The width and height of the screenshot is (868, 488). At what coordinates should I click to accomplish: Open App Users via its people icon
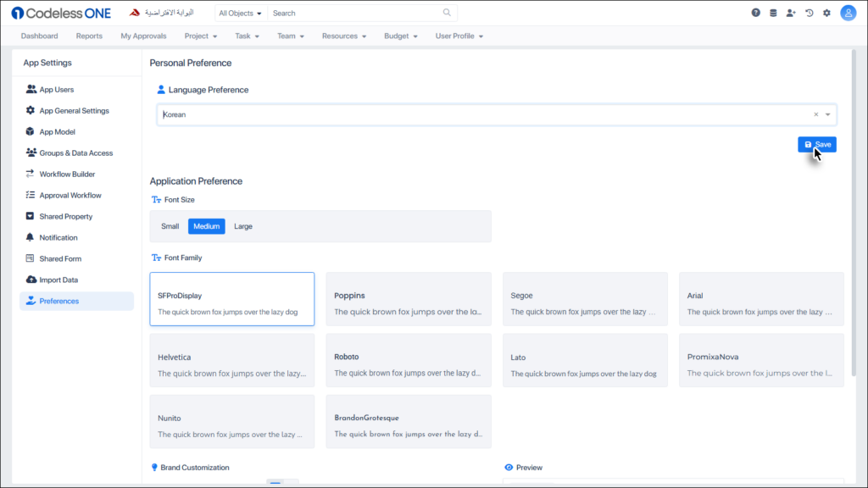(x=31, y=89)
